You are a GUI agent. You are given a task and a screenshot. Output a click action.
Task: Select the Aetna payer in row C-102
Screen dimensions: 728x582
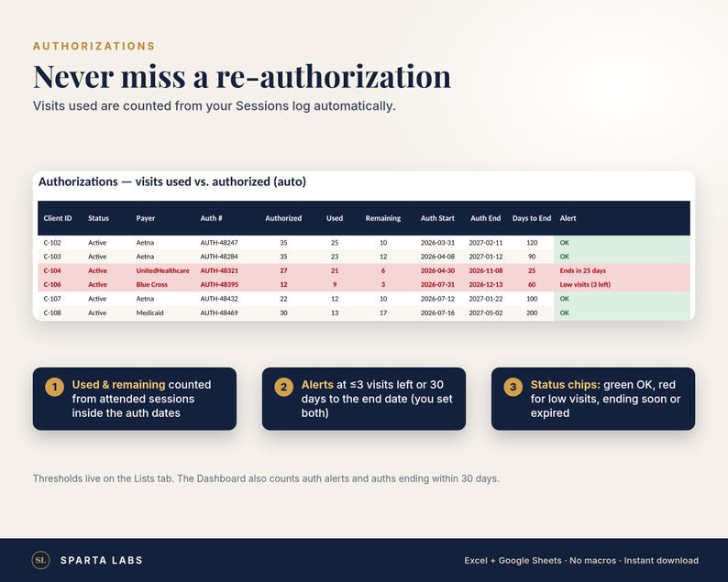click(x=145, y=243)
